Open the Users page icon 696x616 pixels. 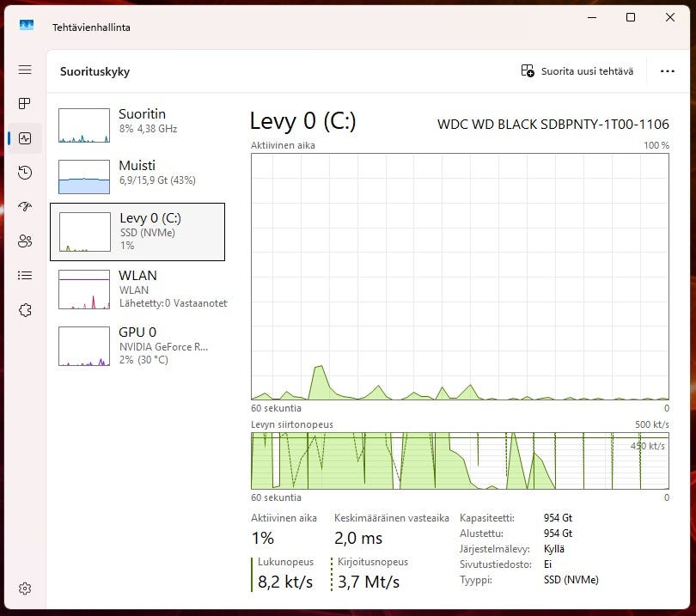[25, 241]
